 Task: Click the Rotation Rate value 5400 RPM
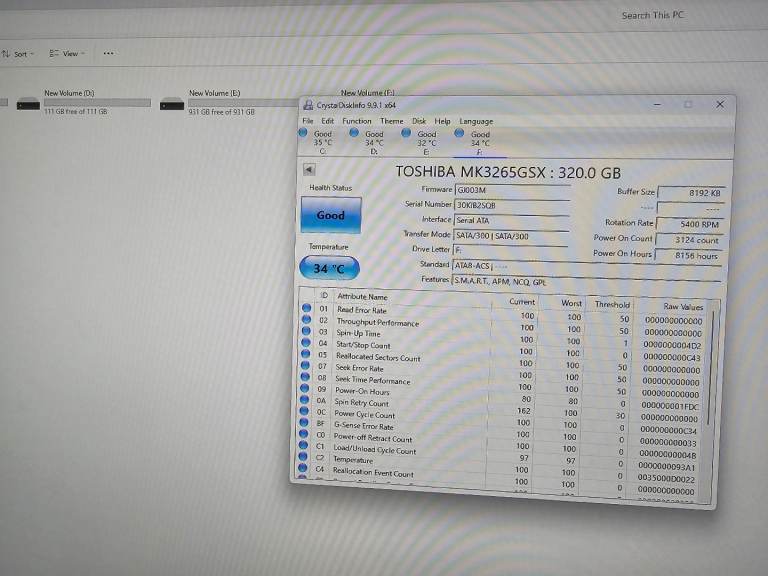(x=690, y=224)
